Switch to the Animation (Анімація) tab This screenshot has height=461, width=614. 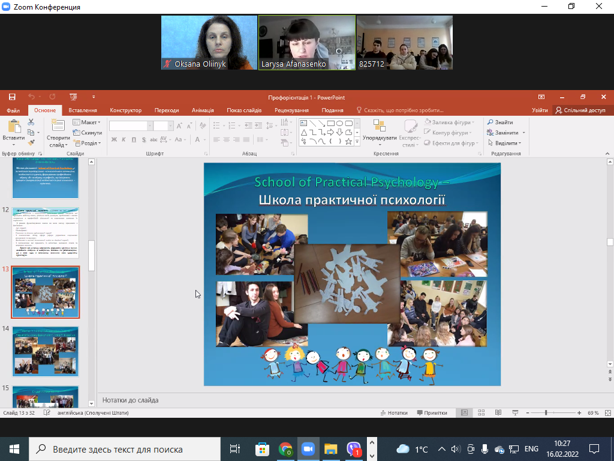tap(202, 110)
